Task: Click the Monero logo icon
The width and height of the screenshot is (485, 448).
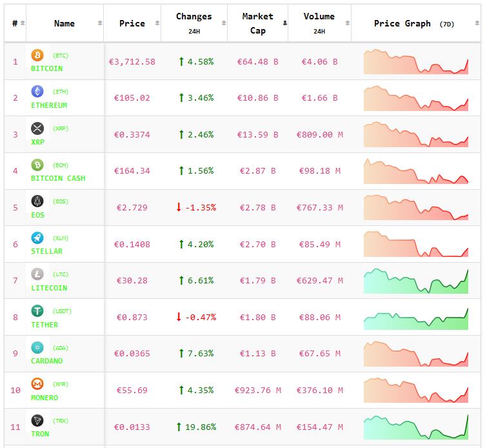Action: 37,384
